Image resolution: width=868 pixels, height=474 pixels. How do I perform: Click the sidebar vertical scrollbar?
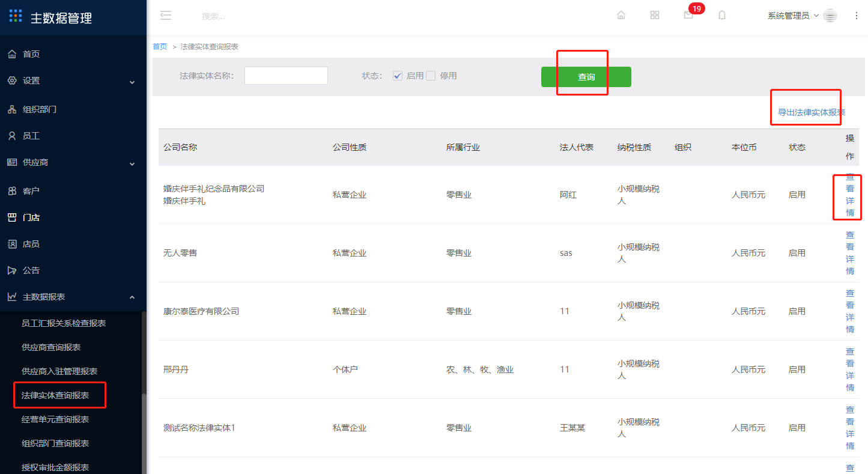tap(143, 433)
